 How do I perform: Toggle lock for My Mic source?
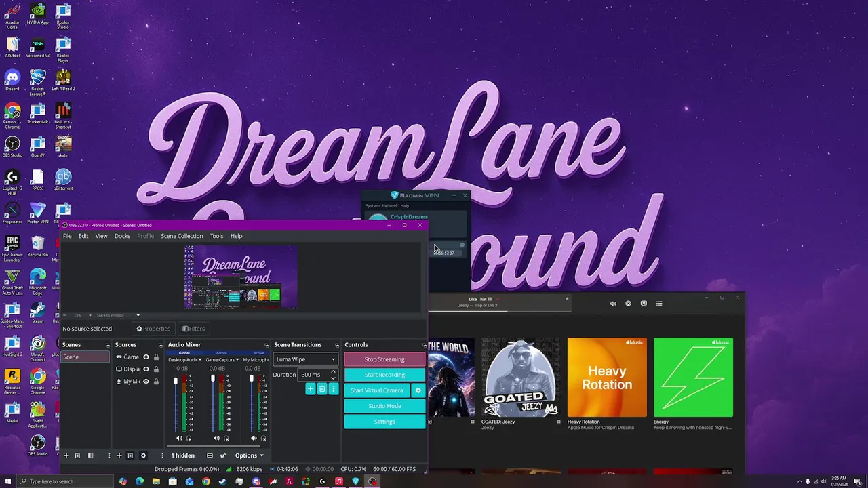point(156,382)
